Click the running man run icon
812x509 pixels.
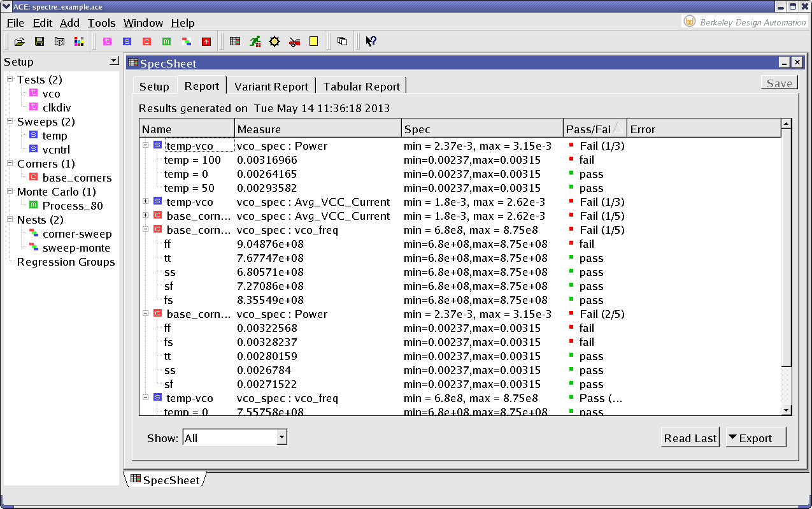(255, 41)
